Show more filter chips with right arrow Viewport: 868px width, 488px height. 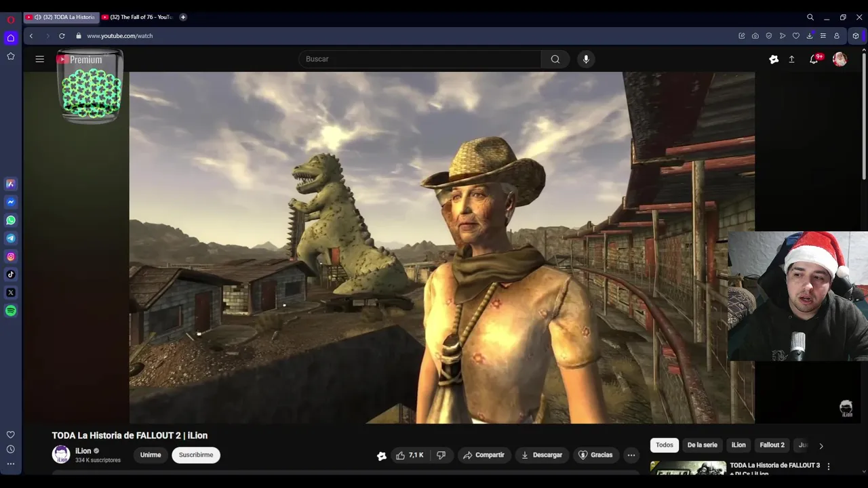[x=821, y=446]
